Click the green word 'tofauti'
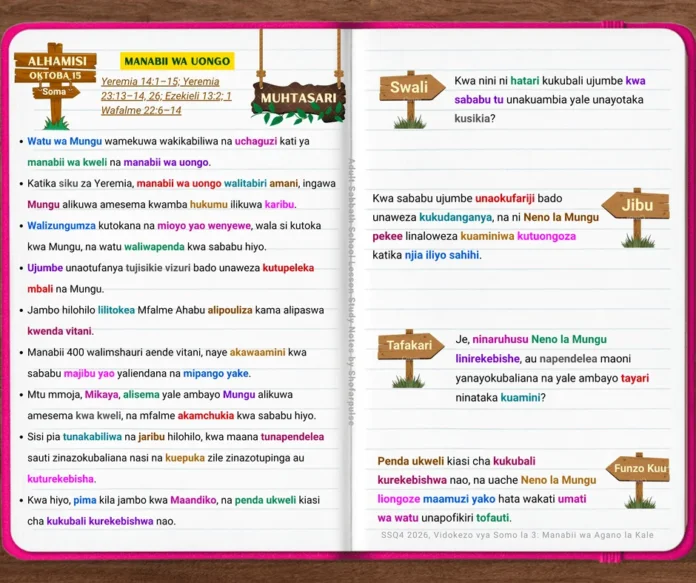Viewport: 696px width, 583px height. pos(493,518)
